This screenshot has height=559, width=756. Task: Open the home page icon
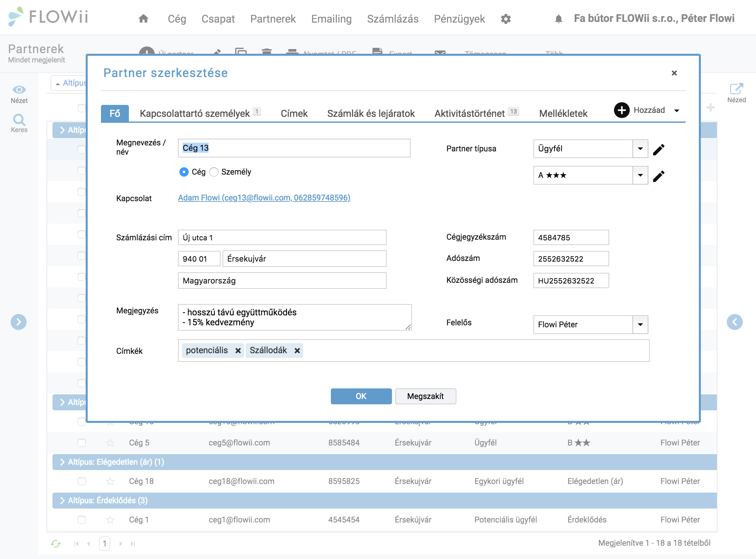pyautogui.click(x=143, y=19)
